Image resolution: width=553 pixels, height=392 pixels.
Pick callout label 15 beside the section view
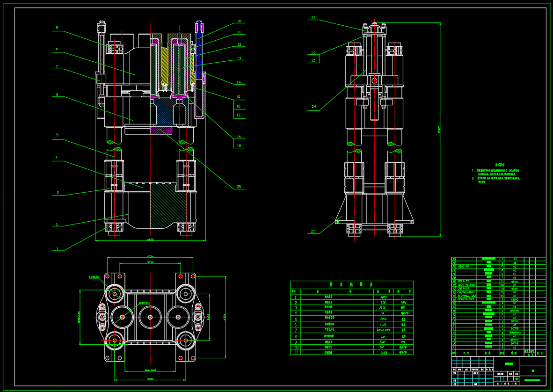point(239,96)
